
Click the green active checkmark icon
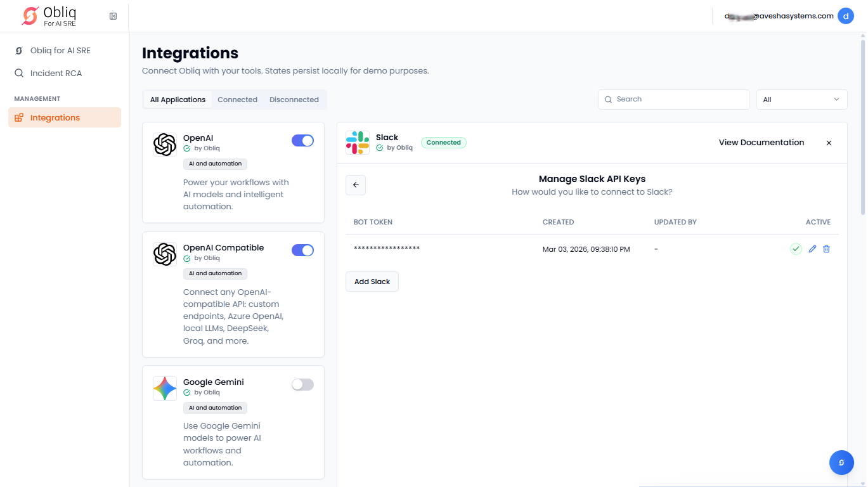(796, 249)
